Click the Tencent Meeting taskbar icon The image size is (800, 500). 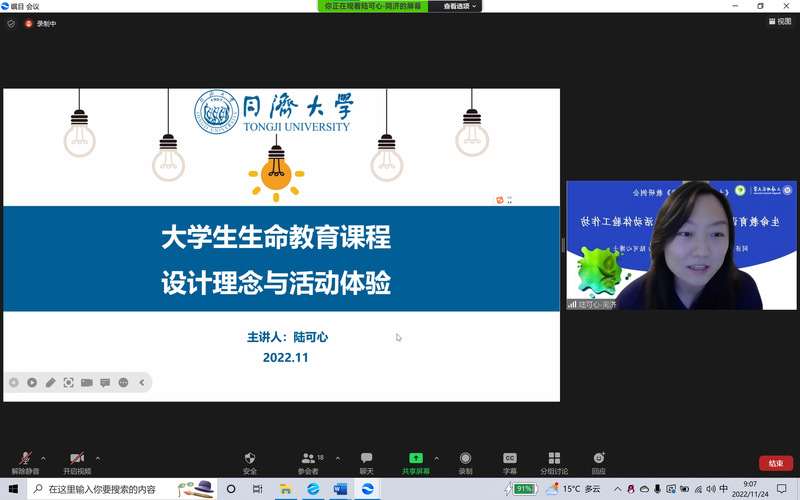point(368,489)
